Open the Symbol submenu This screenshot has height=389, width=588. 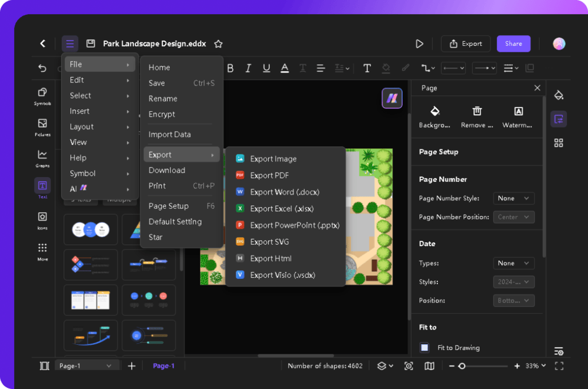coord(100,173)
